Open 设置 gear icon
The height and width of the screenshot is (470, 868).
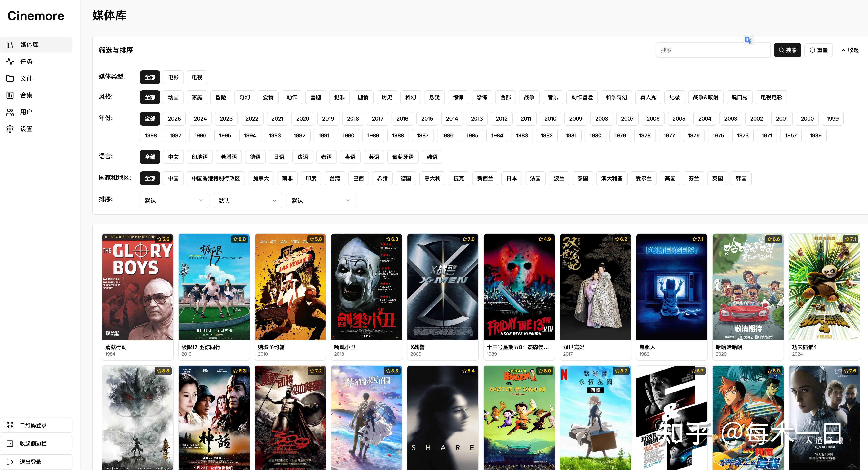(x=10, y=129)
